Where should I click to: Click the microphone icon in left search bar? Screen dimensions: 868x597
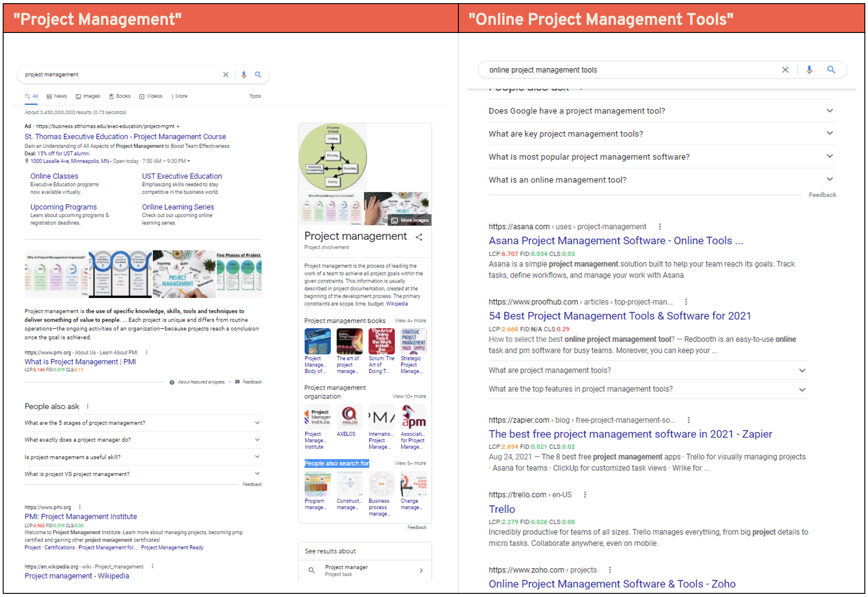pos(244,75)
